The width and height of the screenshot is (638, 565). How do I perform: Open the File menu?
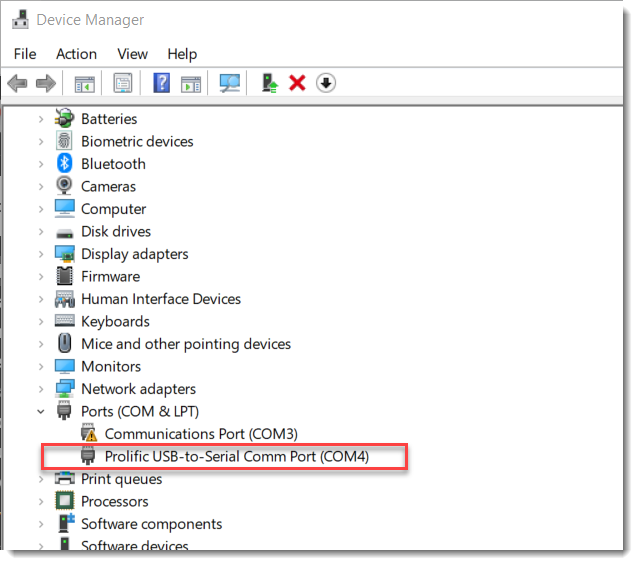(x=25, y=54)
